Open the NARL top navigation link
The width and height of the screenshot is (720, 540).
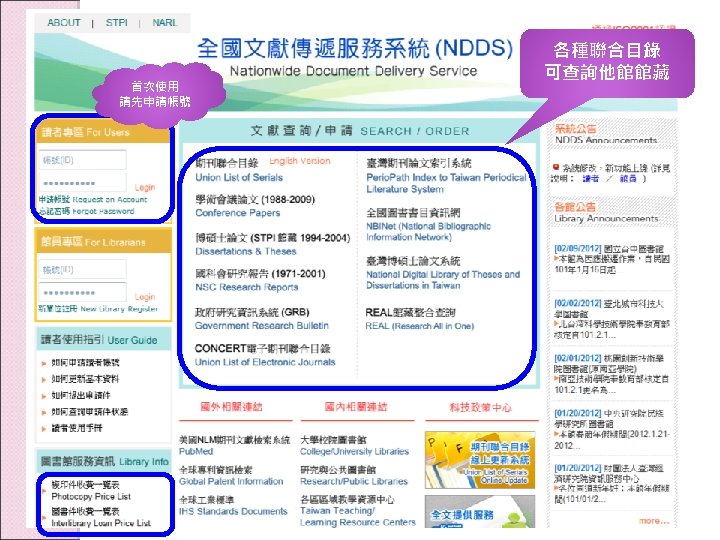click(x=165, y=22)
